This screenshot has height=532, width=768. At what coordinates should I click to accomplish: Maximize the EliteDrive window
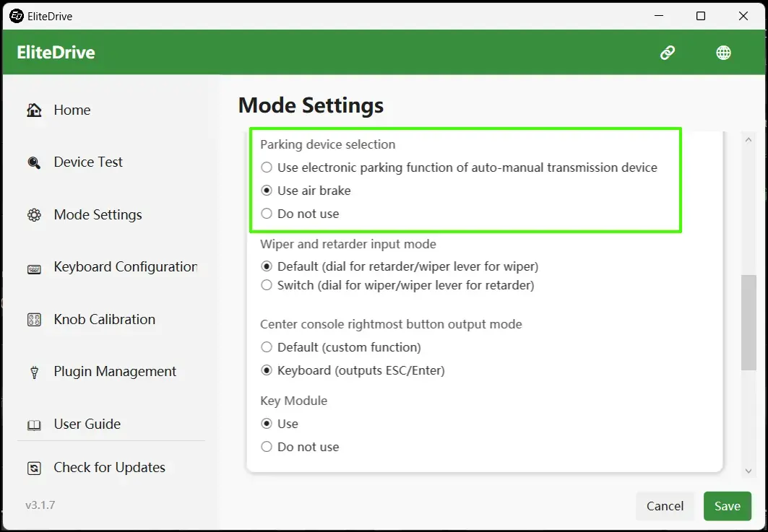point(701,16)
